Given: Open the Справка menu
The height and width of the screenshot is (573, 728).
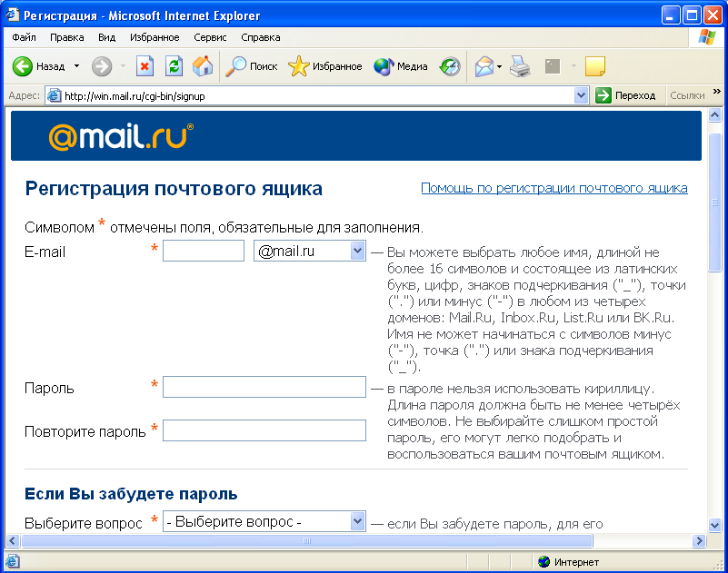Looking at the screenshot, I should coord(261,37).
